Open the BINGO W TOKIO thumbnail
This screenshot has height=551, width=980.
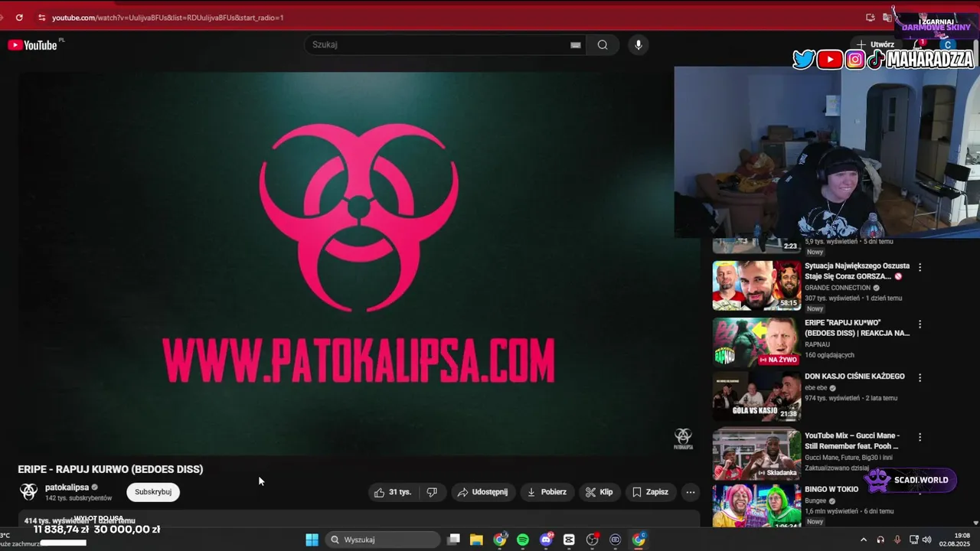(x=756, y=506)
